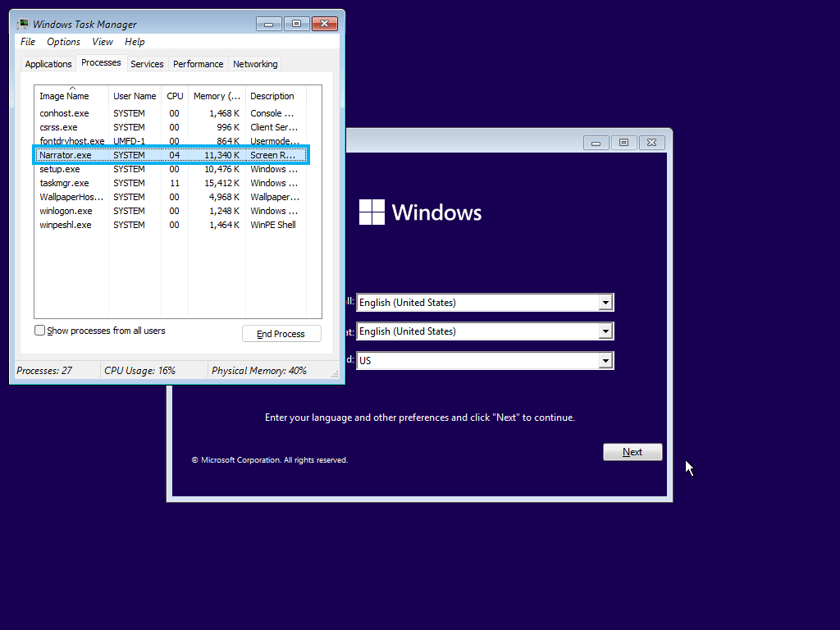Click the Task Manager title bar icon

click(x=22, y=24)
